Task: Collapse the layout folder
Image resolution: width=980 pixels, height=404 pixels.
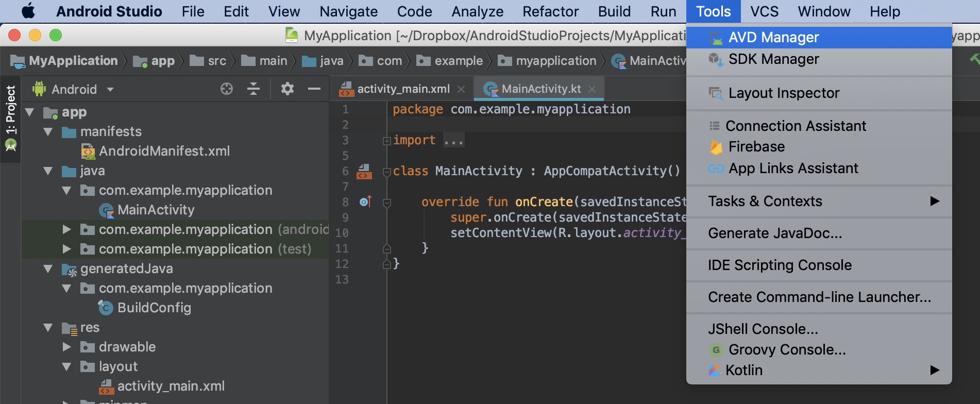Action: 66,366
